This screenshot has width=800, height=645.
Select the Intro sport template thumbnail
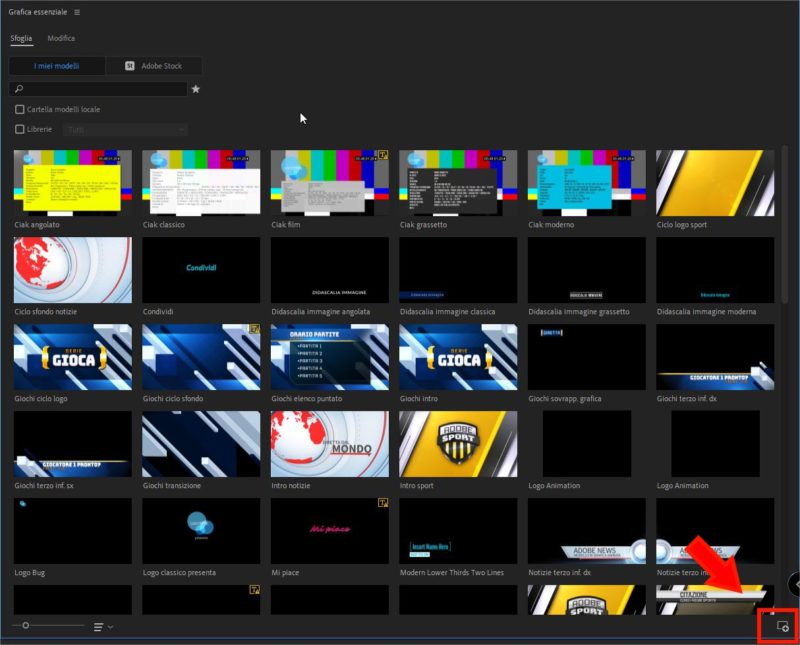(457, 445)
